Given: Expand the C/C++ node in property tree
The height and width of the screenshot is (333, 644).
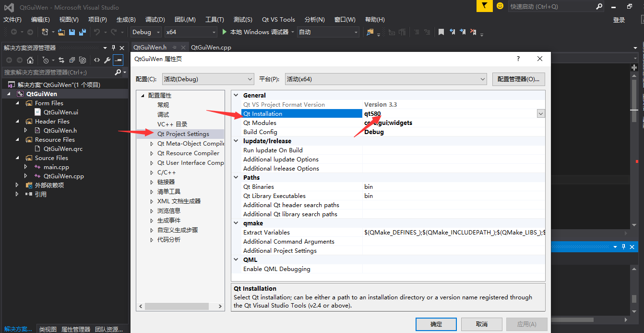Looking at the screenshot, I should point(152,173).
